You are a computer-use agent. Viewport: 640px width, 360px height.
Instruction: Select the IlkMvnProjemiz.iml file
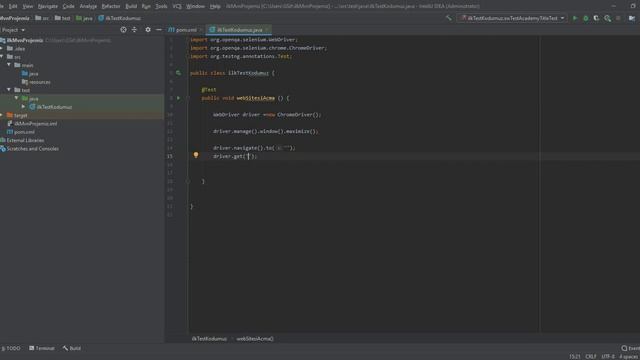tap(32, 124)
